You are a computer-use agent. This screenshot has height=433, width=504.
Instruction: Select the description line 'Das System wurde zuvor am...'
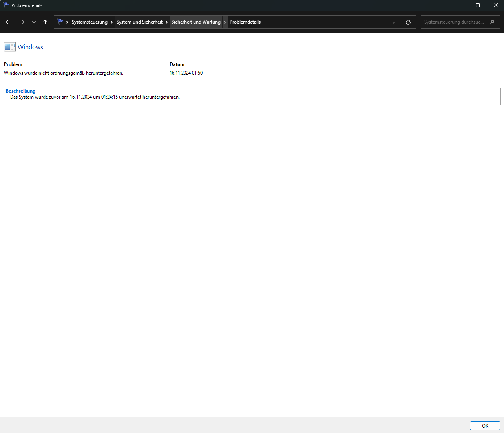95,97
